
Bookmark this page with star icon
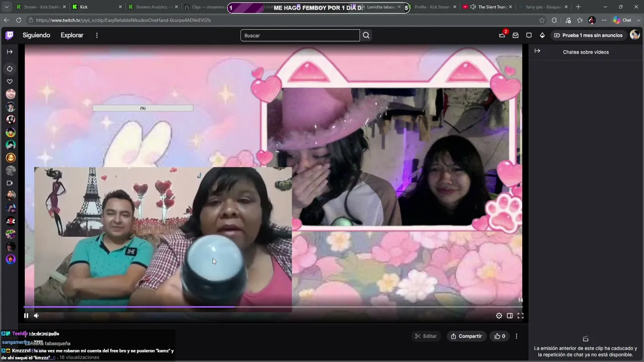pos(542,20)
